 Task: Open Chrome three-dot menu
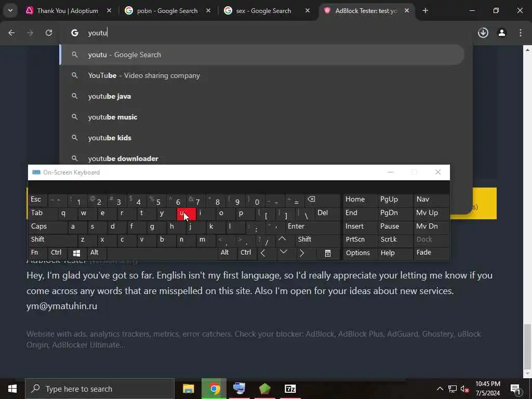521,33
